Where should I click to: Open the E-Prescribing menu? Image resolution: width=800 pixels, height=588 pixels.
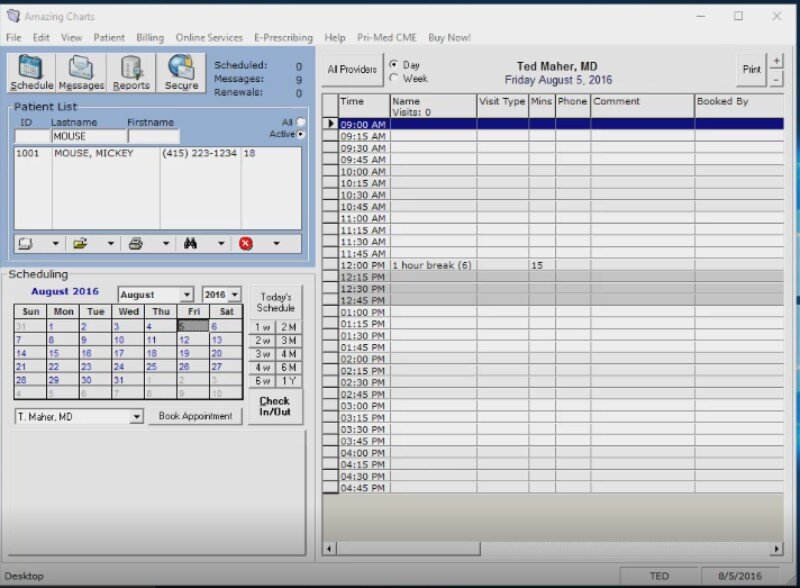pyautogui.click(x=283, y=37)
